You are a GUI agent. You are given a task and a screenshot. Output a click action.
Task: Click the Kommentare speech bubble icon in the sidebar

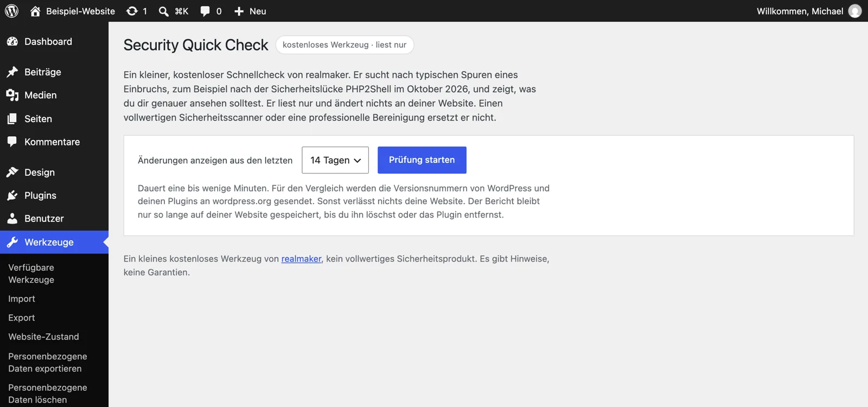point(12,142)
